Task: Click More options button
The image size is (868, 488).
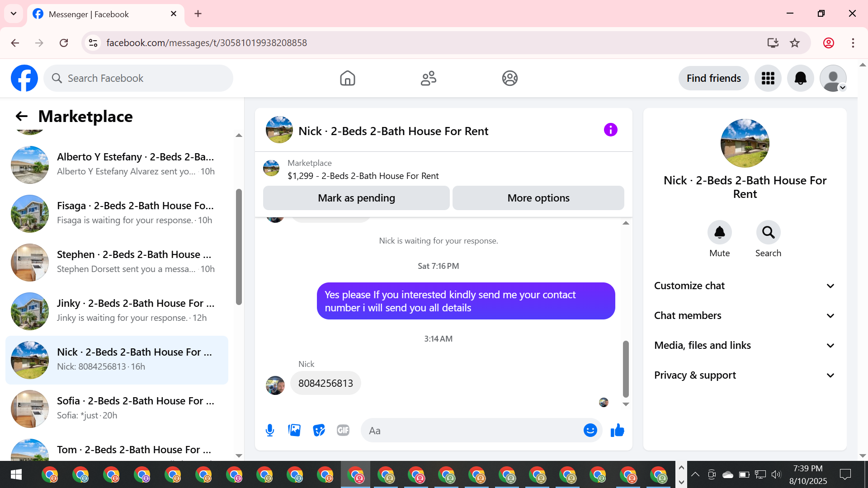Action: click(538, 198)
